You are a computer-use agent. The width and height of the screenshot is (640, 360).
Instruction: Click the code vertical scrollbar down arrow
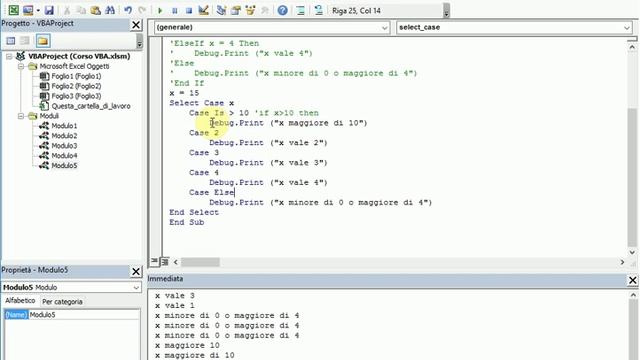tap(632, 252)
